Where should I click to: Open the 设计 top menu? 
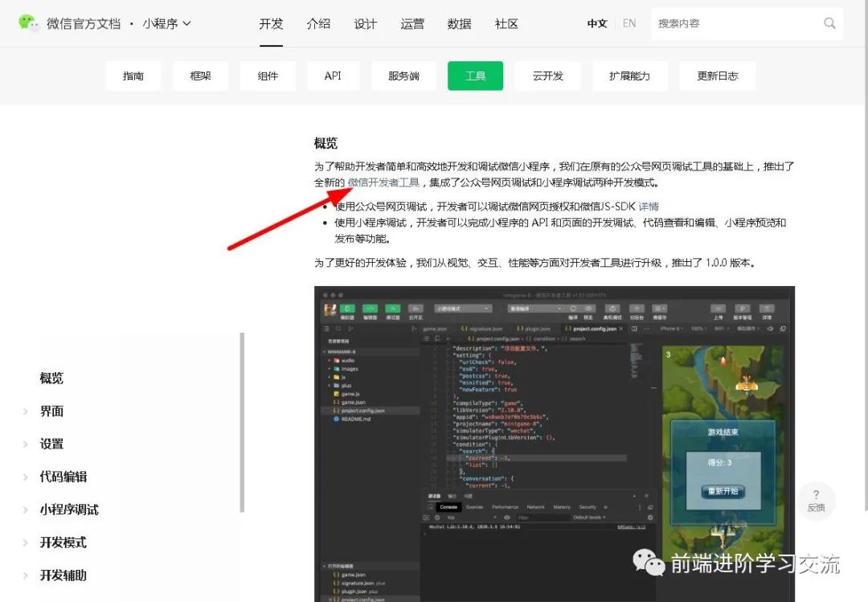(366, 23)
